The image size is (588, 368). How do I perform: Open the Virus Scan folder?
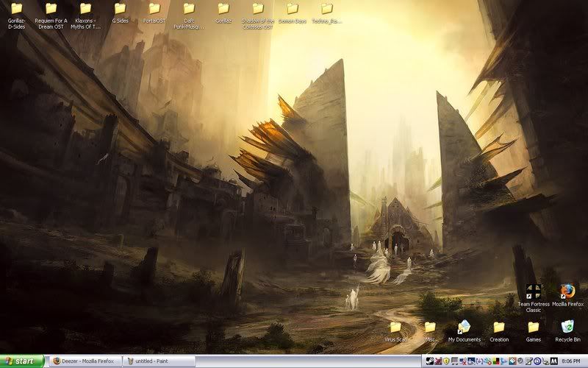point(395,328)
